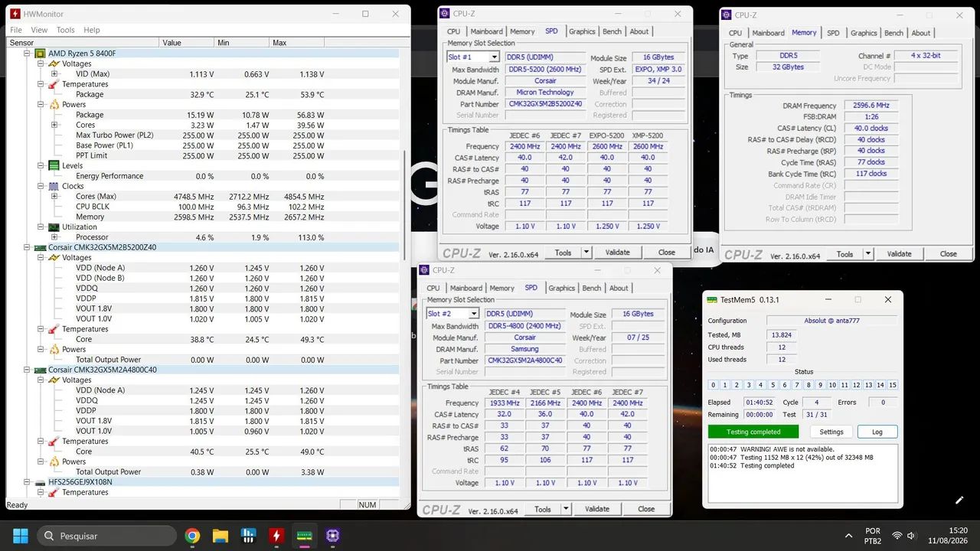Open the Log in TestMem5
Screen dimensions: 980x551
point(877,432)
